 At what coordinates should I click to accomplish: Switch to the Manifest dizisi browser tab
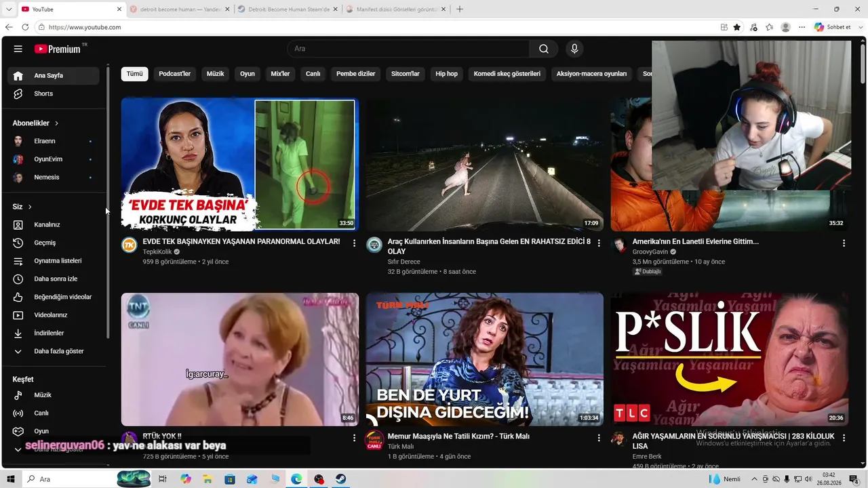[x=397, y=9]
